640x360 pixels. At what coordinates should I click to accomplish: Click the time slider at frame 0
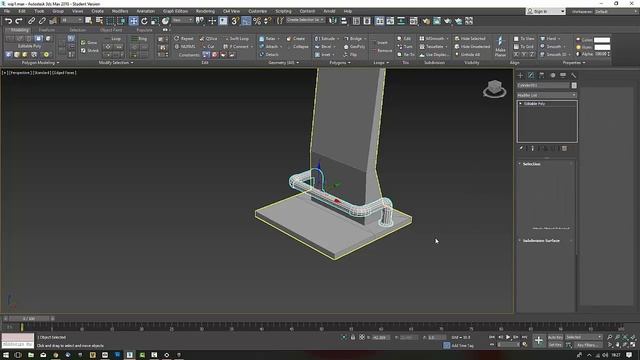coord(29,318)
